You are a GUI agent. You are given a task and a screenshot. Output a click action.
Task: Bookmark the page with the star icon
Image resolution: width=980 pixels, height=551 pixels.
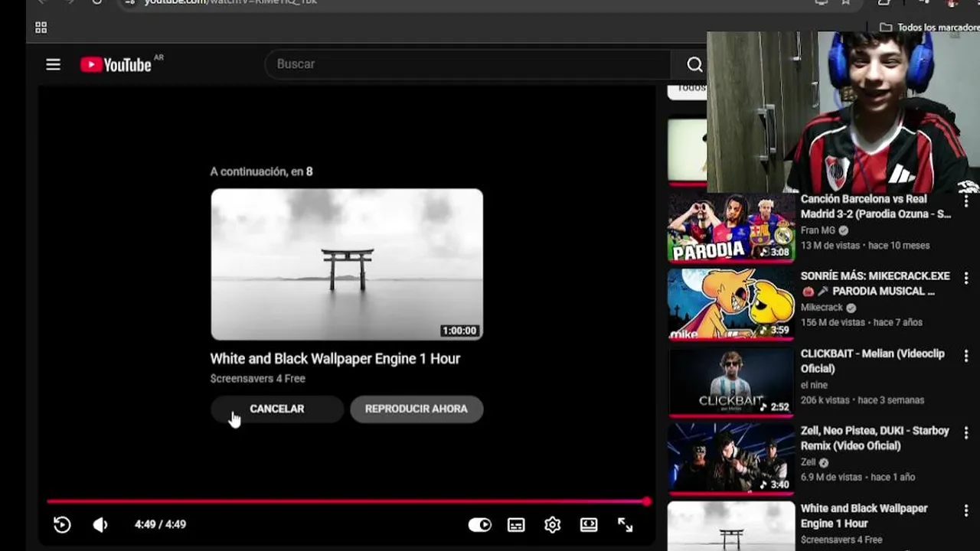(x=846, y=2)
